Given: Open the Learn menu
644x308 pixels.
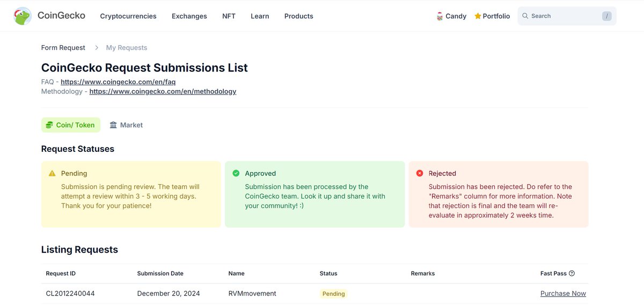Looking at the screenshot, I should pyautogui.click(x=260, y=16).
